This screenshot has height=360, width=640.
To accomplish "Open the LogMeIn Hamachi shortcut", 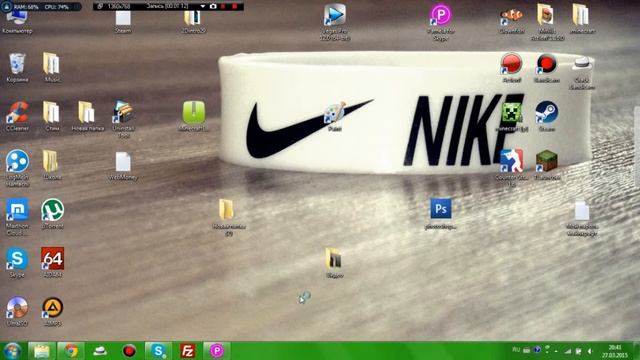I will click(17, 167).
